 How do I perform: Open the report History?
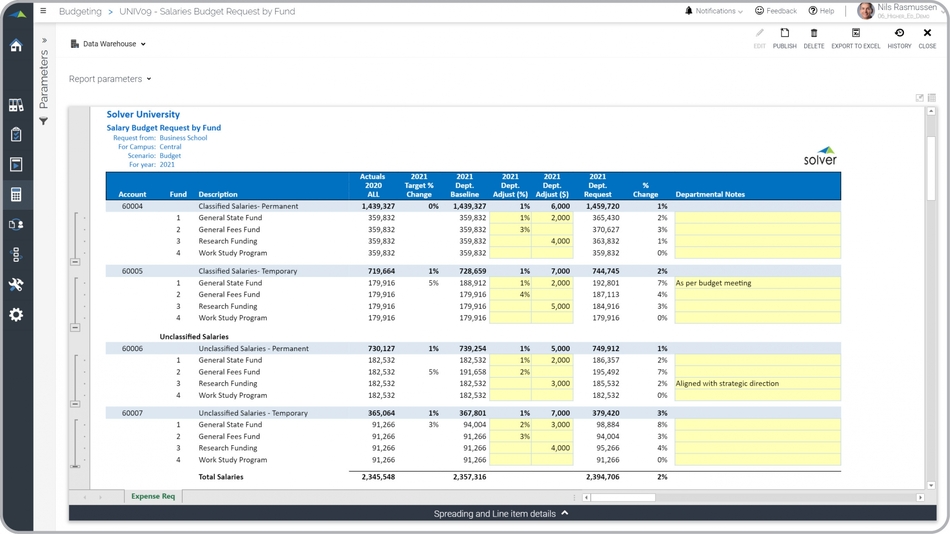899,38
